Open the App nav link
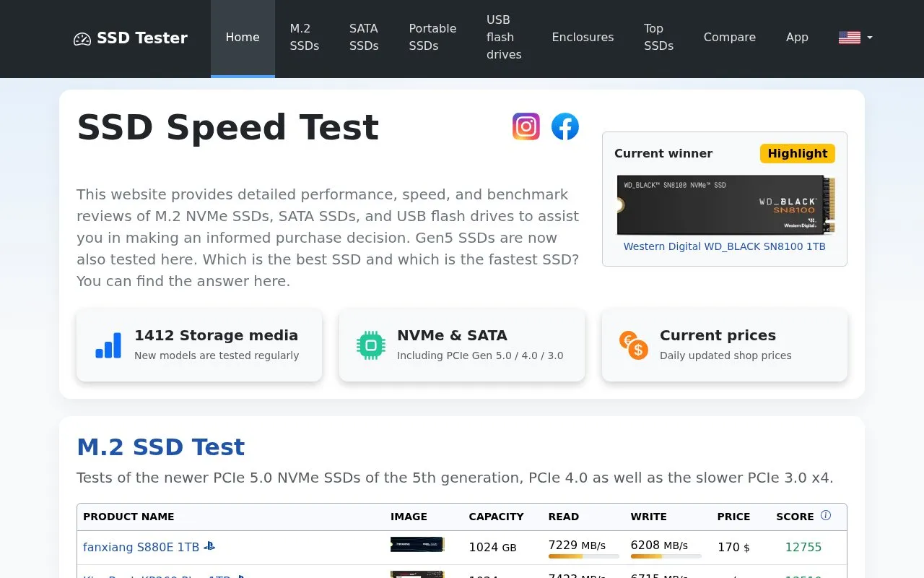 point(797,38)
